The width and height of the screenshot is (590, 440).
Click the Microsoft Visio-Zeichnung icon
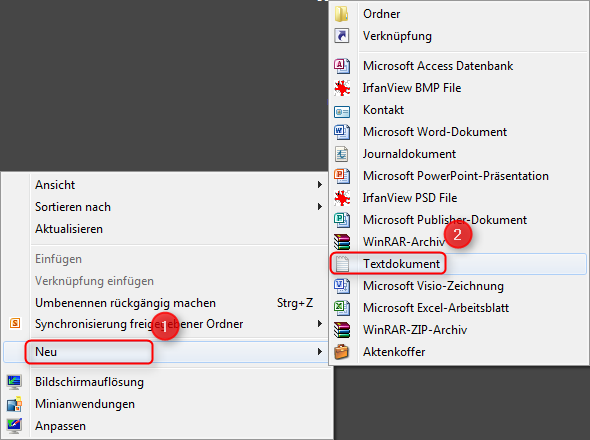342,286
